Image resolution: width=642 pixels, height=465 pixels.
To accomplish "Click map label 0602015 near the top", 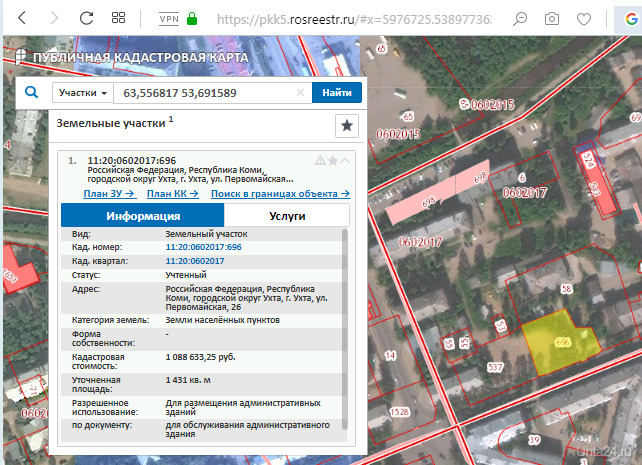I will tap(493, 105).
